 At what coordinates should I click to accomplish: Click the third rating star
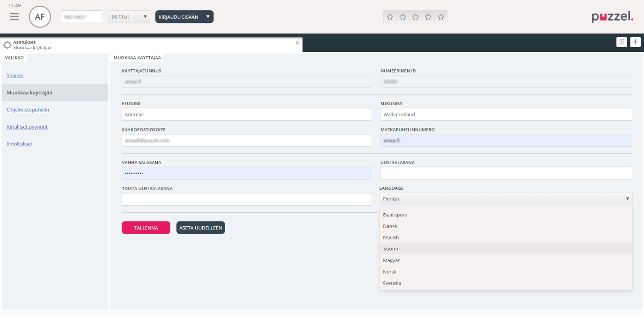point(415,17)
